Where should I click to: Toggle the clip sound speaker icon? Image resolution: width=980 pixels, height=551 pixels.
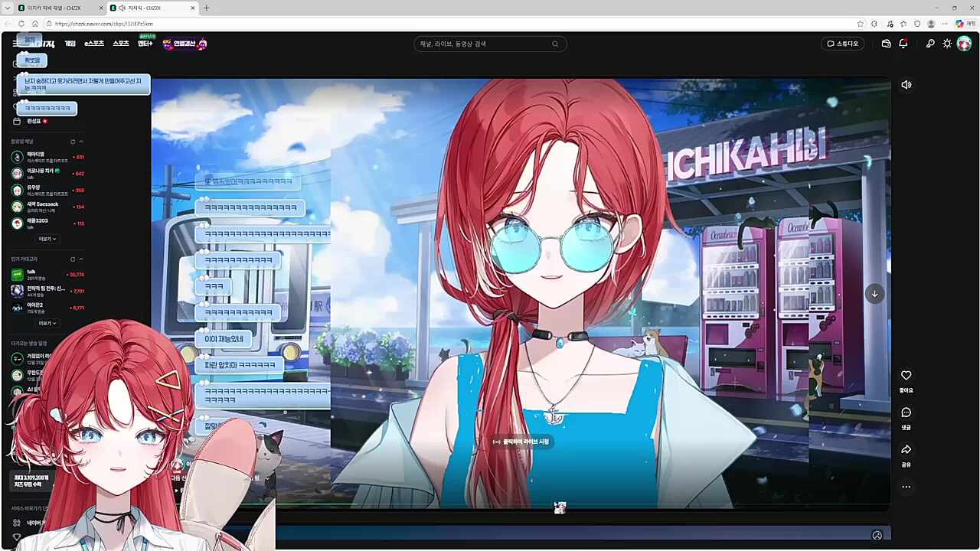pos(906,85)
